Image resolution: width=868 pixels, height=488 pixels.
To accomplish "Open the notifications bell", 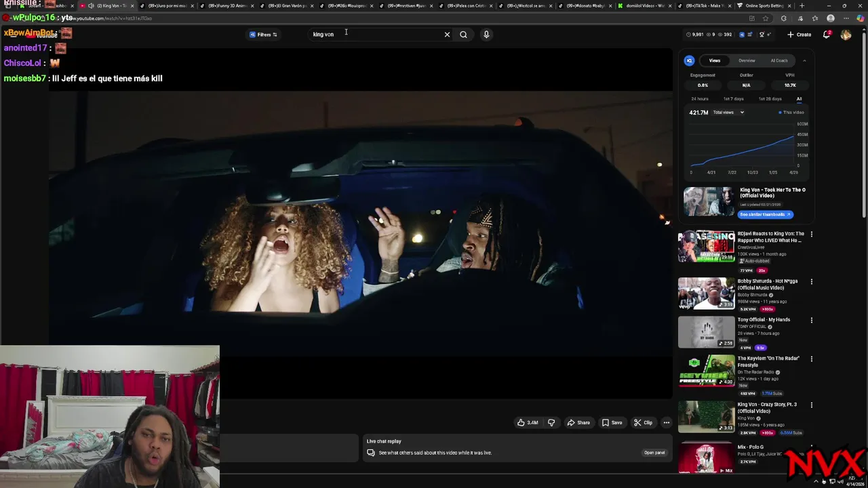I will point(827,35).
